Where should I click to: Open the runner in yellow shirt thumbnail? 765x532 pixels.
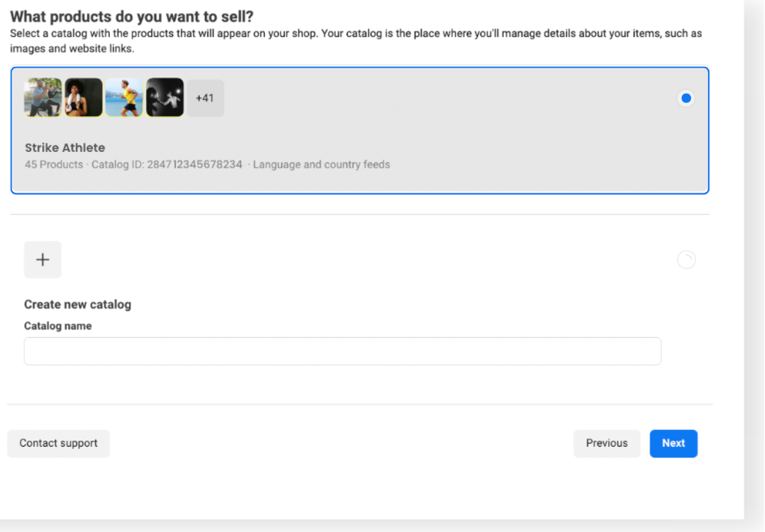tap(124, 98)
